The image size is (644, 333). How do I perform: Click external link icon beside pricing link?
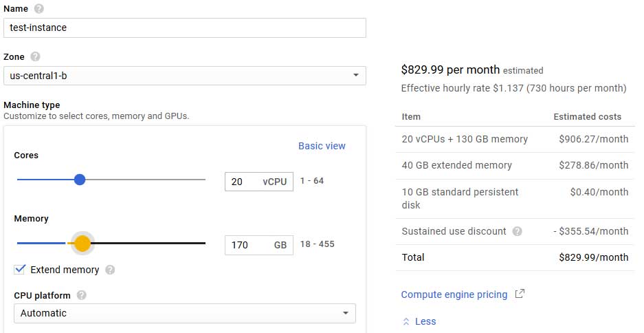[x=520, y=294]
